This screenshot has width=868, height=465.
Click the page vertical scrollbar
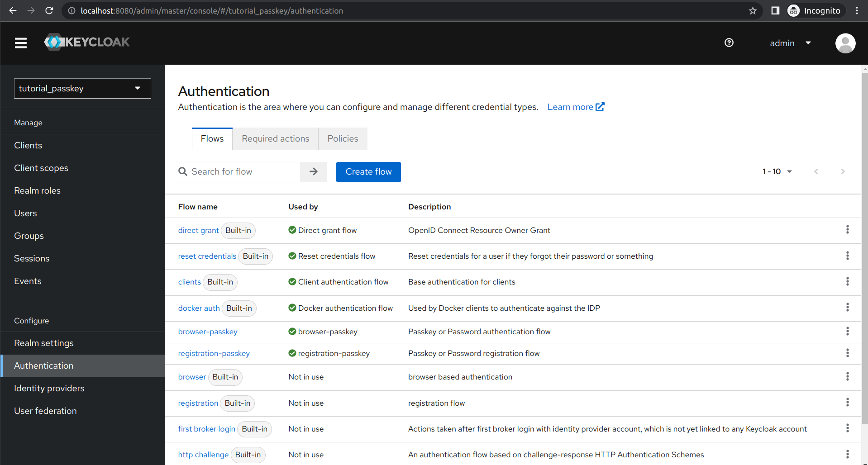coord(864,249)
